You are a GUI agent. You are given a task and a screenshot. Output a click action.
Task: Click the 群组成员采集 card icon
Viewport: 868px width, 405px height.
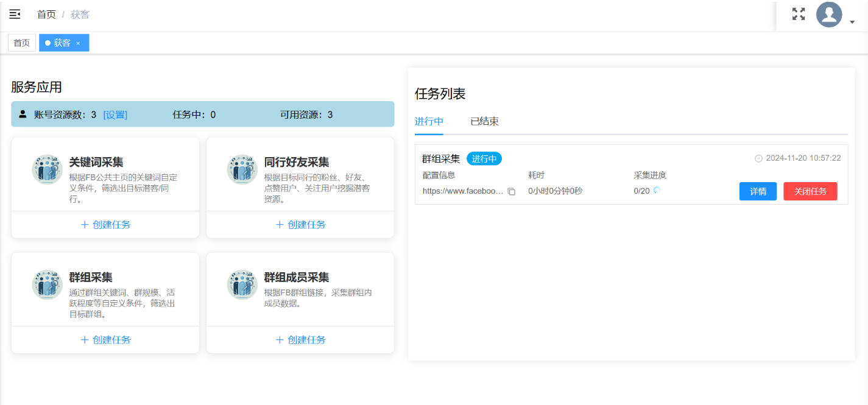click(242, 284)
